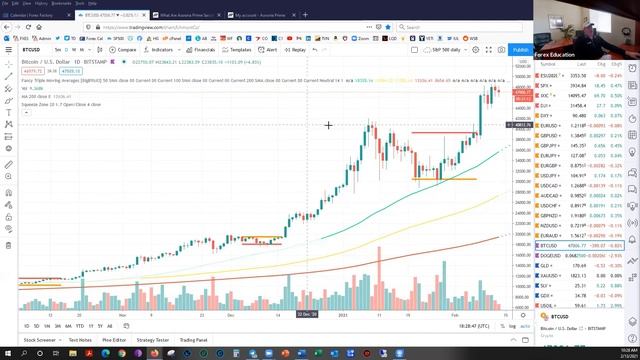Viewport: 640px width, 360px height.
Task: Select DOGEUSD in the watchlist
Action: click(580, 256)
